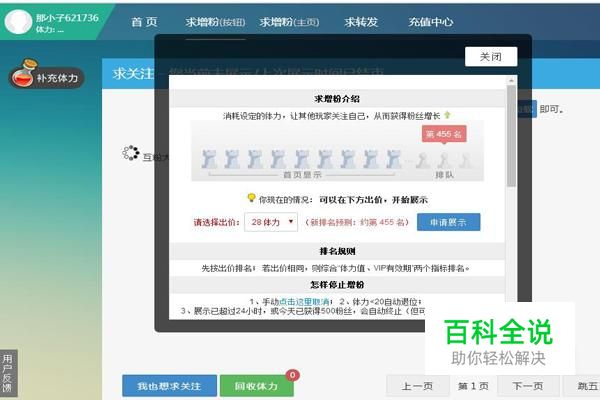Image resolution: width=600 pixels, height=400 pixels.
Task: Click the 第 455 名 rank badge
Action: (444, 134)
